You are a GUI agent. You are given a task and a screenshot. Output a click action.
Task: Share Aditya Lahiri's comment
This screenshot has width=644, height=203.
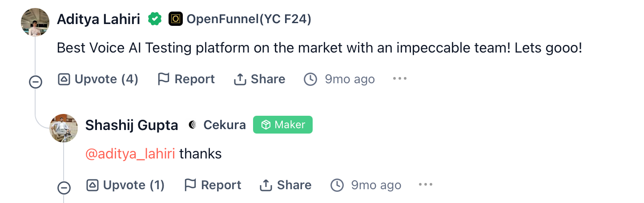click(x=259, y=79)
